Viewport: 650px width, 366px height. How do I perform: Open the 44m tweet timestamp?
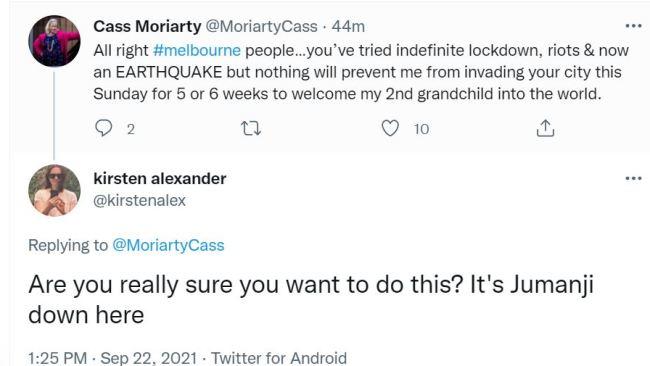pyautogui.click(x=348, y=27)
